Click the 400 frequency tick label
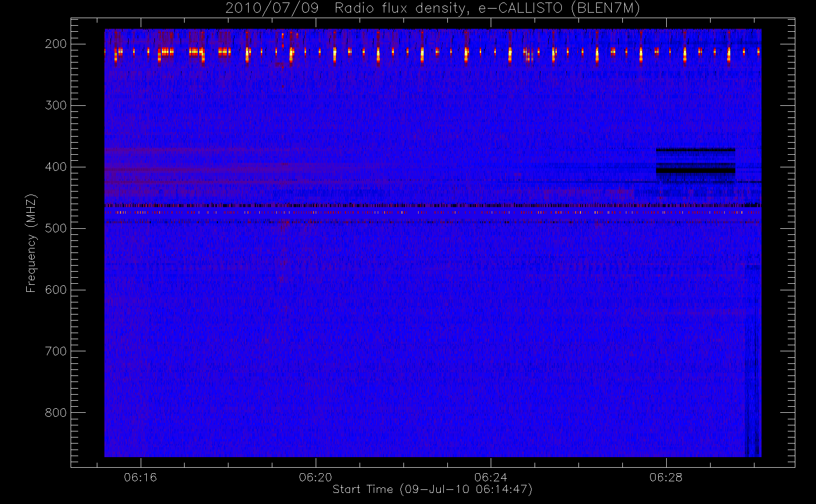Image resolution: width=816 pixels, height=504 pixels. 55,167
